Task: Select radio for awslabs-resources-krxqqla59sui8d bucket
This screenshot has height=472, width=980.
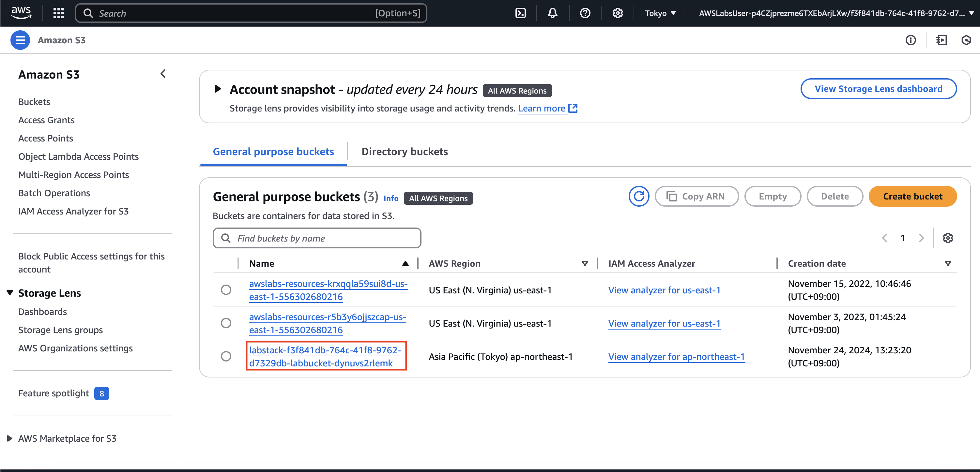Action: click(x=226, y=290)
